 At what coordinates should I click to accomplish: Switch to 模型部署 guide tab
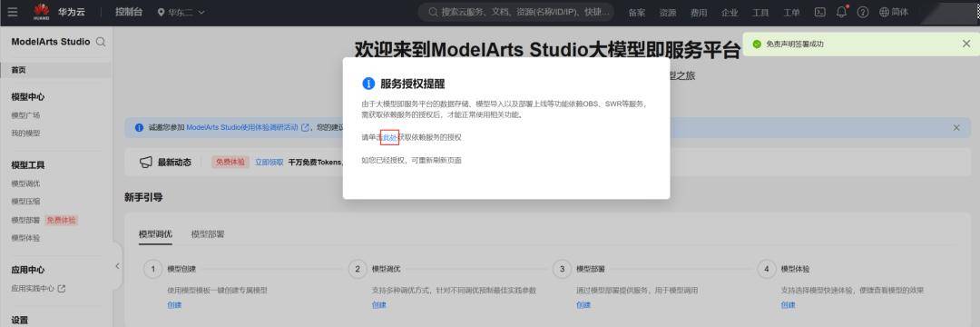[208, 234]
